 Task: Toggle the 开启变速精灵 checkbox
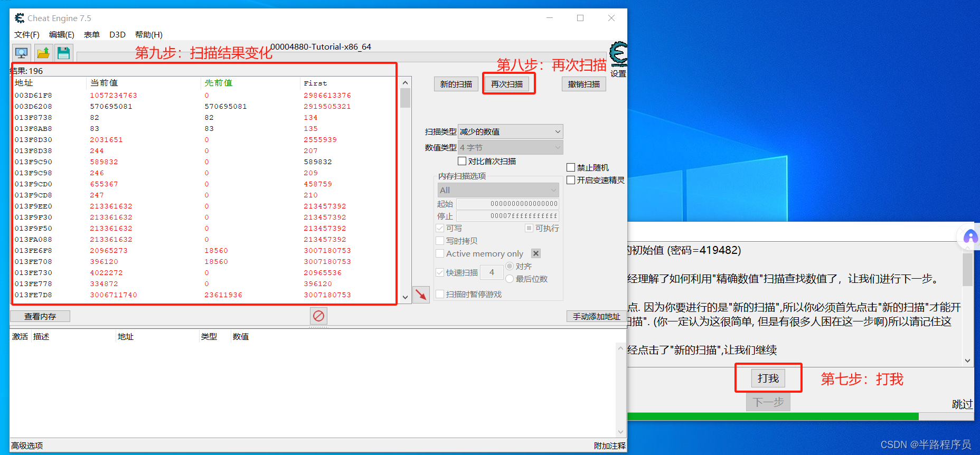(x=571, y=180)
